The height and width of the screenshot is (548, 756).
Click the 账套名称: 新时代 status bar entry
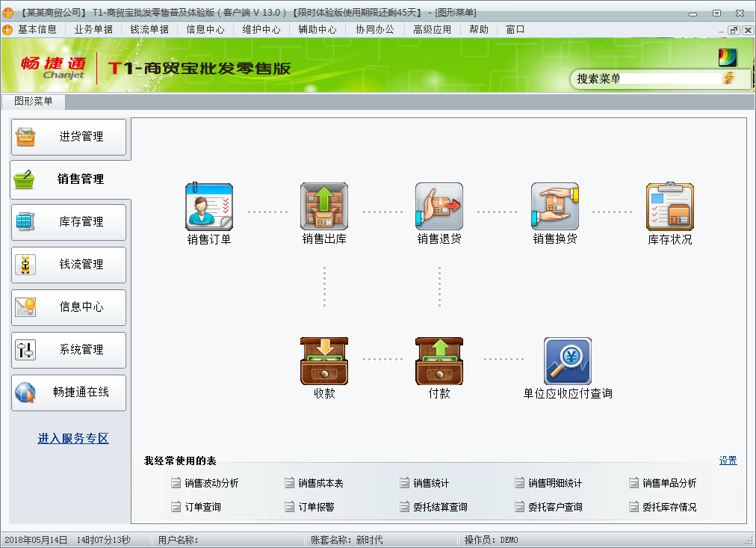(347, 540)
